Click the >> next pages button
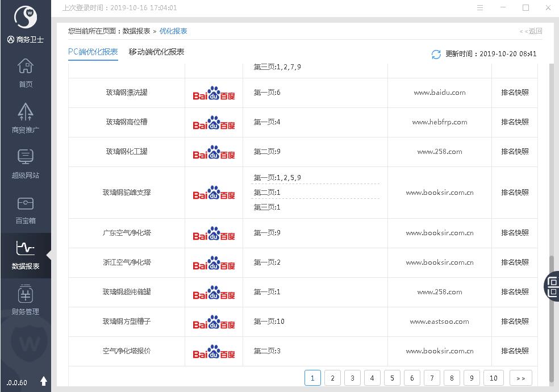This screenshot has width=559, height=392. coord(520,378)
